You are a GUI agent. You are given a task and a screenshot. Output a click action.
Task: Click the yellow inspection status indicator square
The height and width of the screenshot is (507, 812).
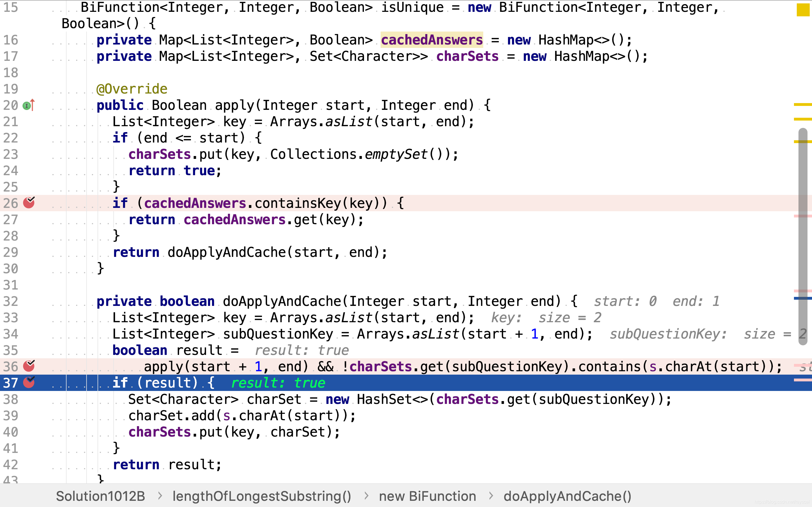pyautogui.click(x=803, y=10)
